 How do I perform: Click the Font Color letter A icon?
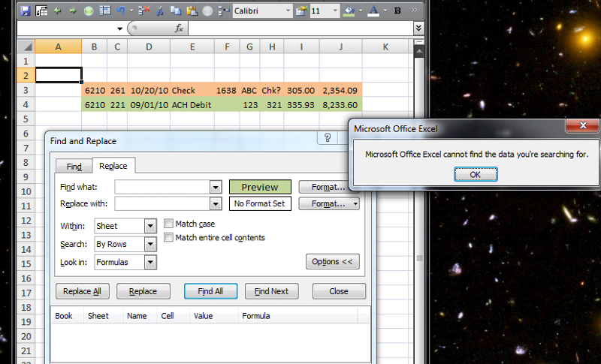pyautogui.click(x=373, y=11)
